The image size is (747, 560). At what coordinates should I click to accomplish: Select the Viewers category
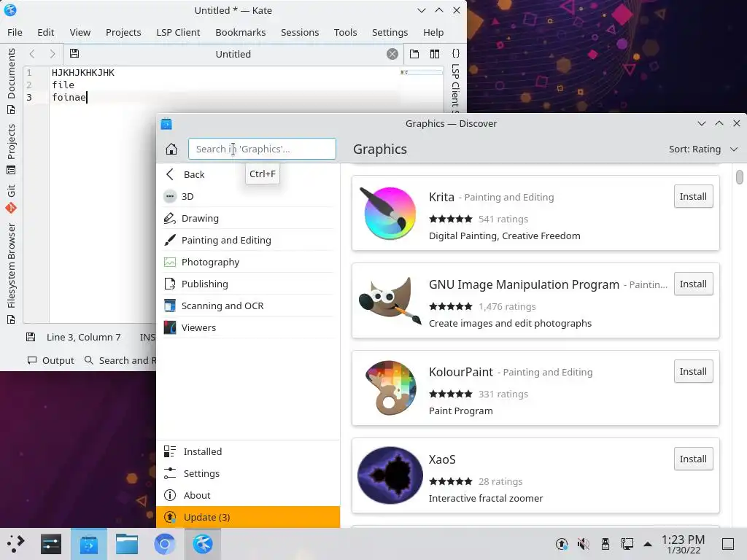click(x=248, y=327)
